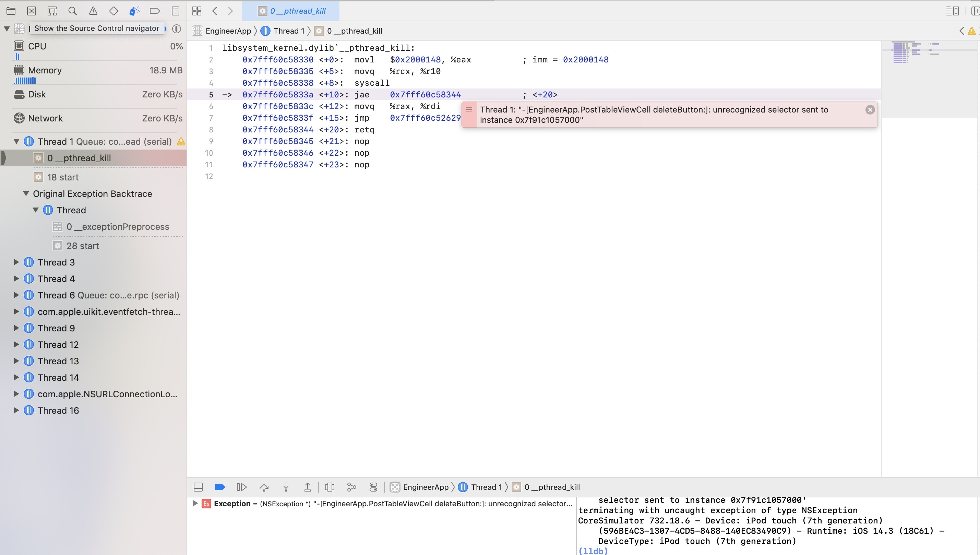The width and height of the screenshot is (980, 555).
Task: Select the 28 start frame
Action: point(94,246)
